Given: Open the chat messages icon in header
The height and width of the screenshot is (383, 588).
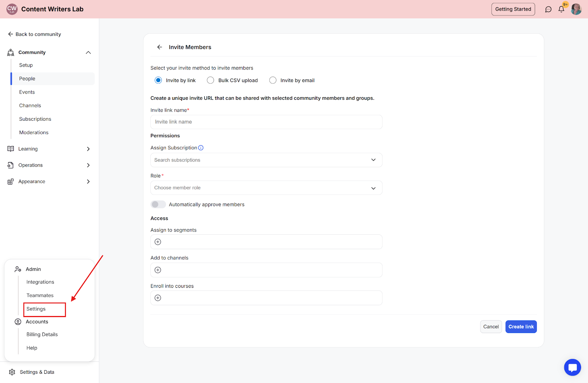Looking at the screenshot, I should click(548, 9).
